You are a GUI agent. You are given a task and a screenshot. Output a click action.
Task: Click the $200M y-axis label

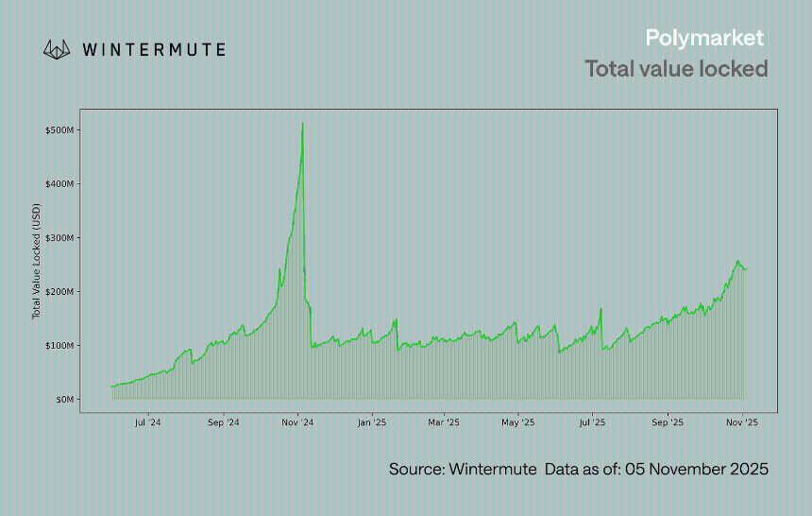tap(59, 292)
